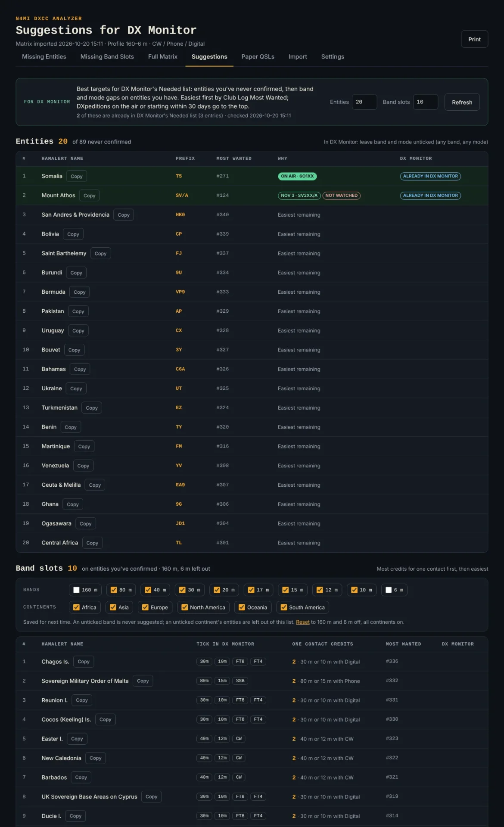Click the SSB mode chip for Malta

pyautogui.click(x=240, y=681)
